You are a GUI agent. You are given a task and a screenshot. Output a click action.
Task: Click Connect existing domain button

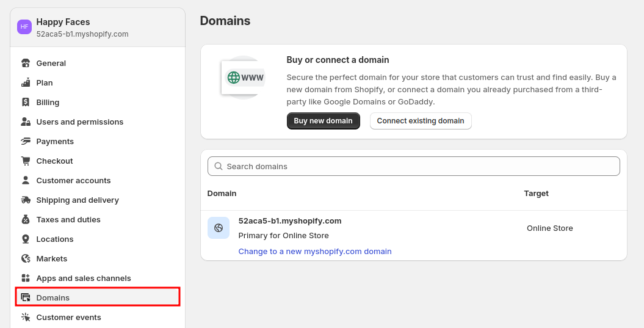tap(421, 121)
